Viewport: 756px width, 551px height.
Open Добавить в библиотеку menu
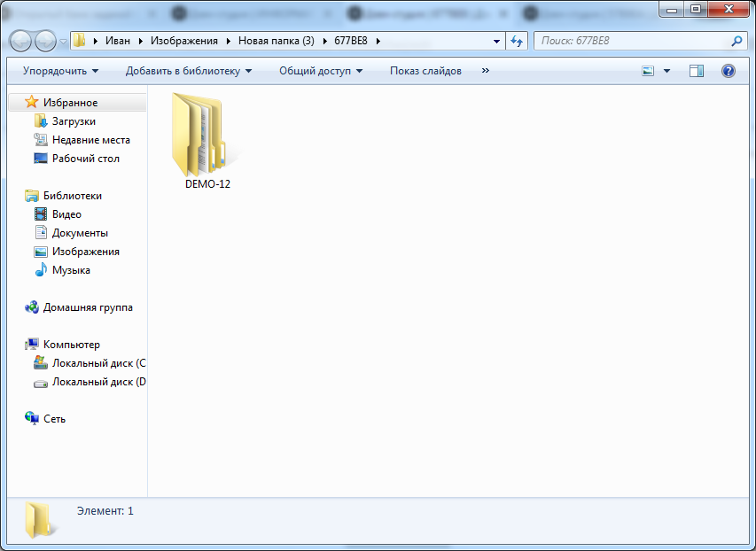(x=189, y=71)
